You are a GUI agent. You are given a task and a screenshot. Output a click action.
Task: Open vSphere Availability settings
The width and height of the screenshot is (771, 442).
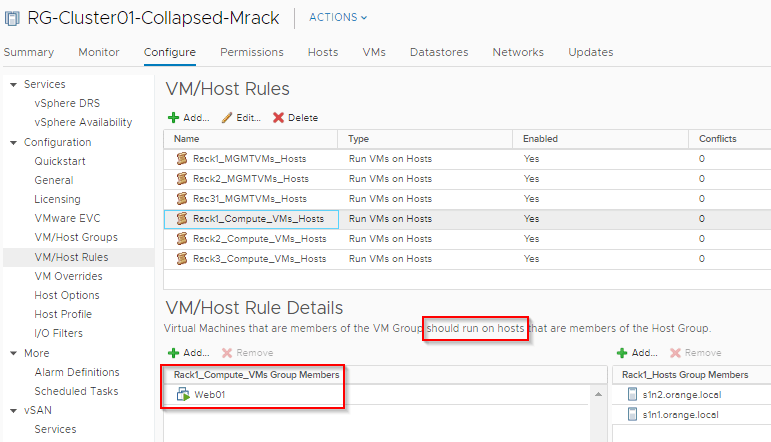[x=83, y=122]
